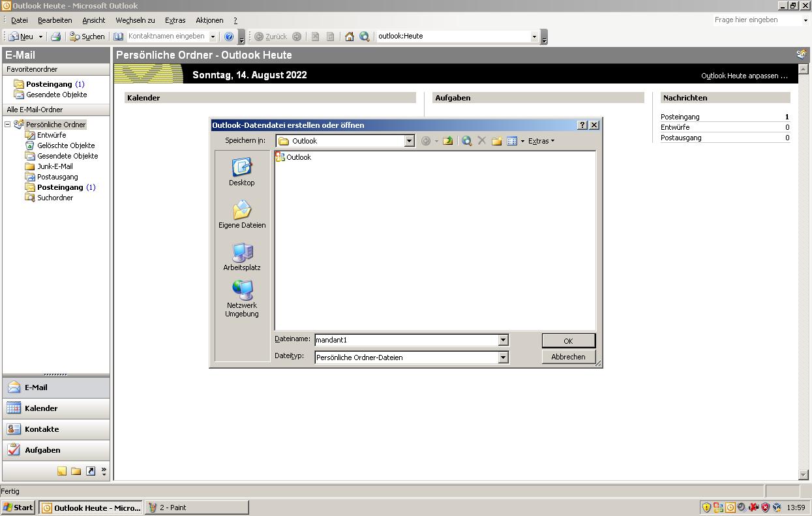Click the Kontaktnamen eingeben field

coord(167,37)
